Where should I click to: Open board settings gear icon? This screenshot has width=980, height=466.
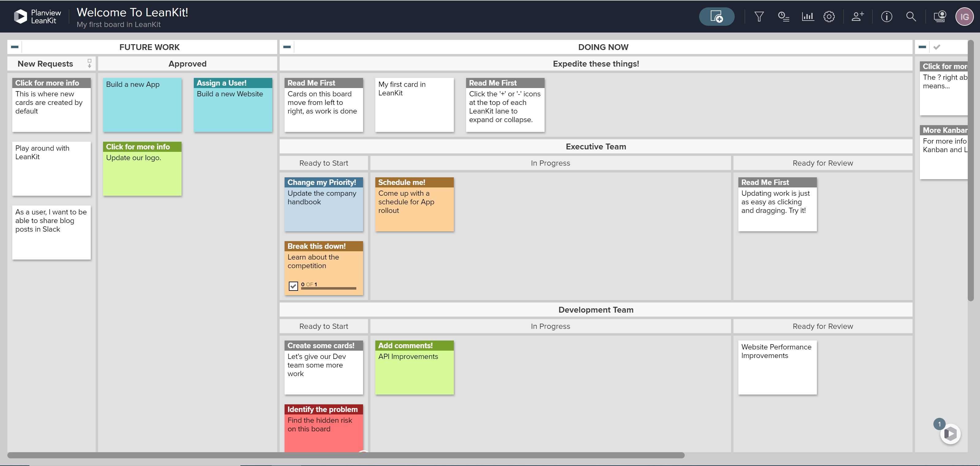click(830, 16)
